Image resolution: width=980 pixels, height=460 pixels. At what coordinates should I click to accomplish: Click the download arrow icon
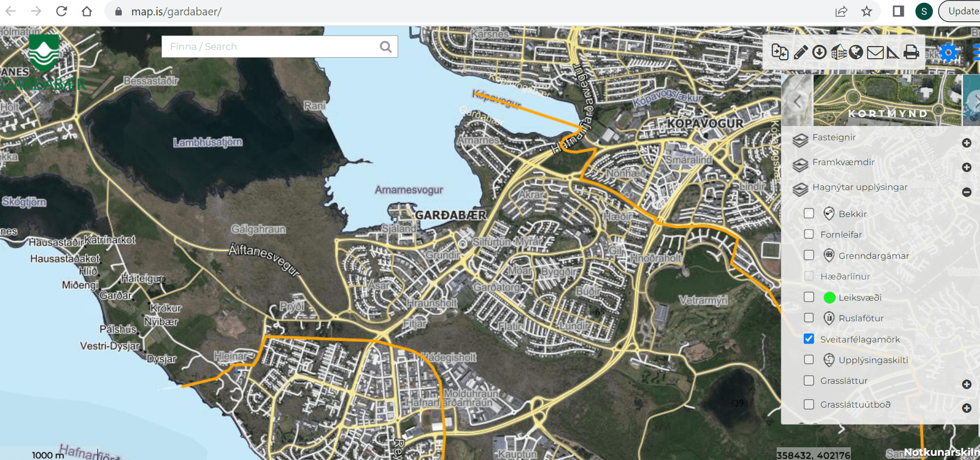[819, 52]
